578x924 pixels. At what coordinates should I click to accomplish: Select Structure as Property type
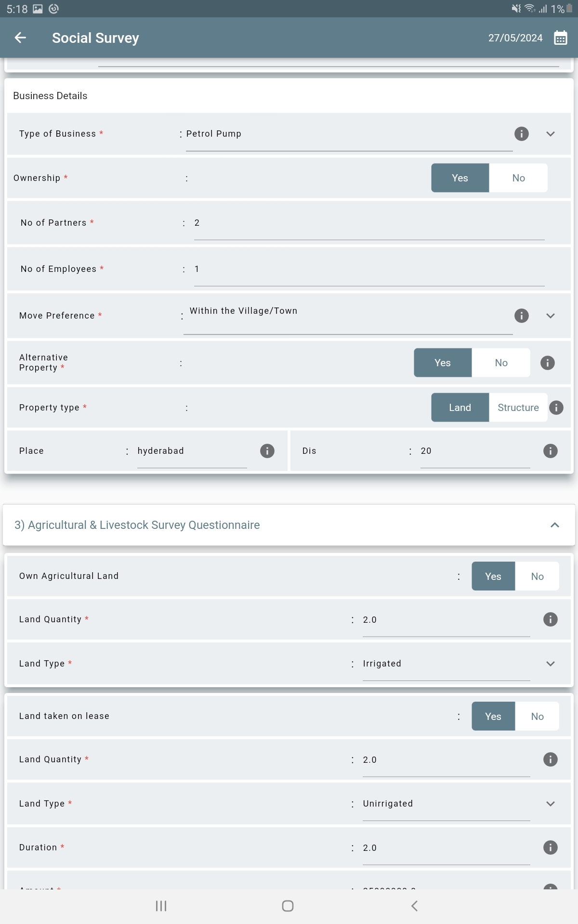tap(518, 408)
